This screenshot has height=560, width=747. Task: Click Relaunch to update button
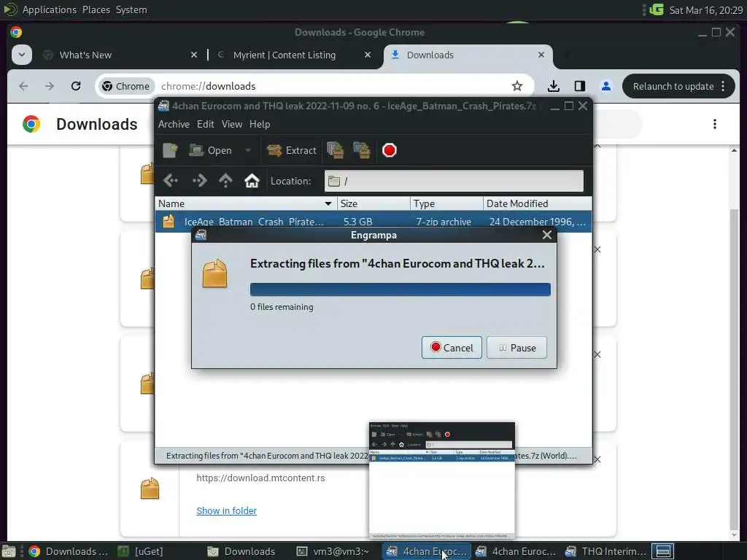point(678,86)
